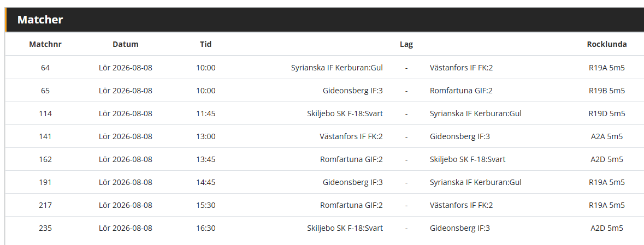Select Syrianska IF Kerburan:Gul in match 64
644x245 pixels.
click(x=337, y=68)
